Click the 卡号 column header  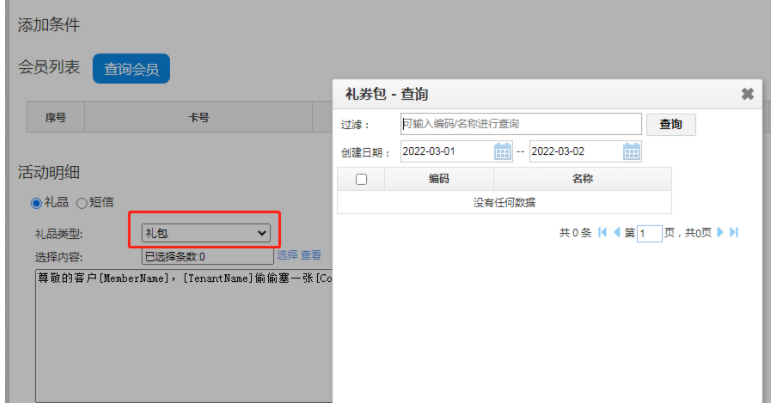click(x=199, y=117)
